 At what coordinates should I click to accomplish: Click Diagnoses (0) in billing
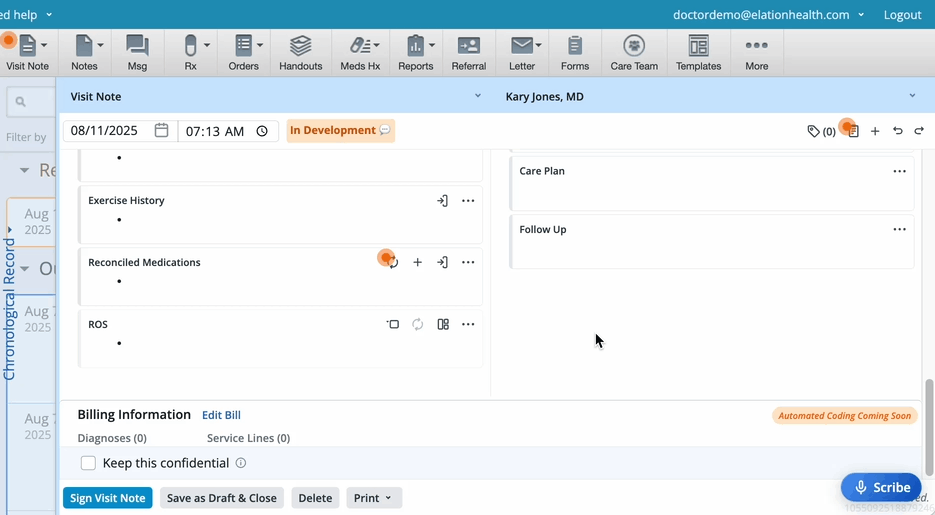click(x=112, y=438)
